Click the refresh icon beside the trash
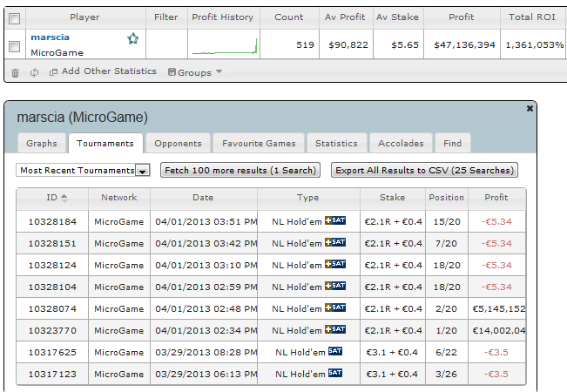Screen dimensions: 567x392 tap(34, 72)
